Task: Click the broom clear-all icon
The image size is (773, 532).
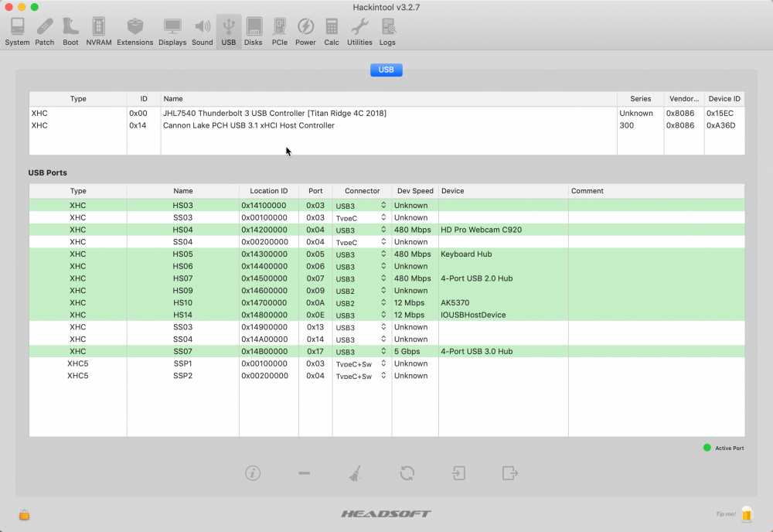Action: 356,473
